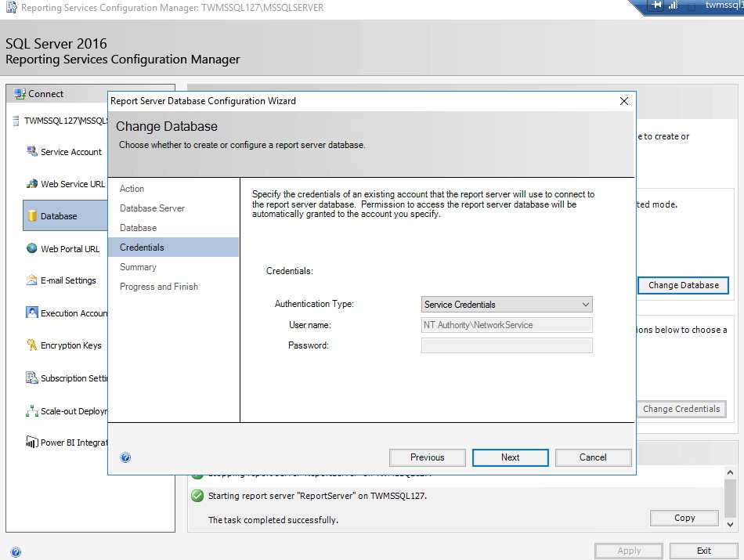This screenshot has height=560, width=744.
Task: Click the Reporting Services title bar app icon
Action: click(x=12, y=8)
